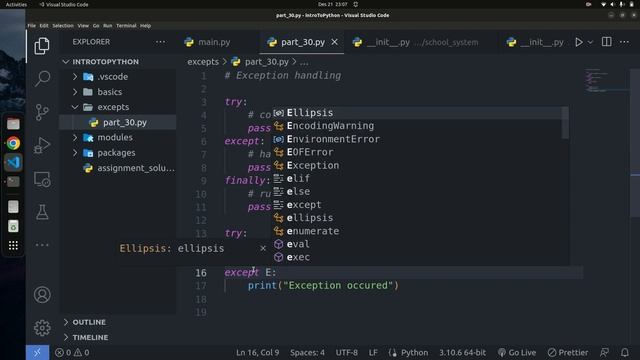This screenshot has height=360, width=640.
Task: Split the editor to the right
Action: [607, 42]
